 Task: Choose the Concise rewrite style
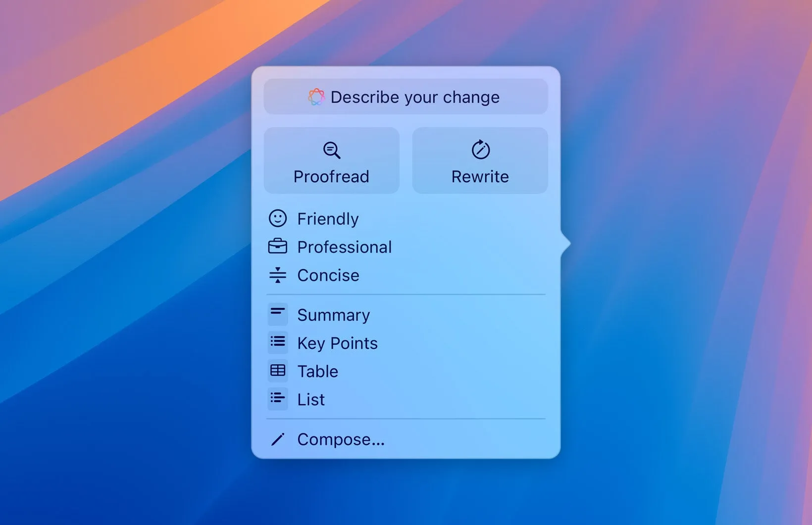point(328,275)
